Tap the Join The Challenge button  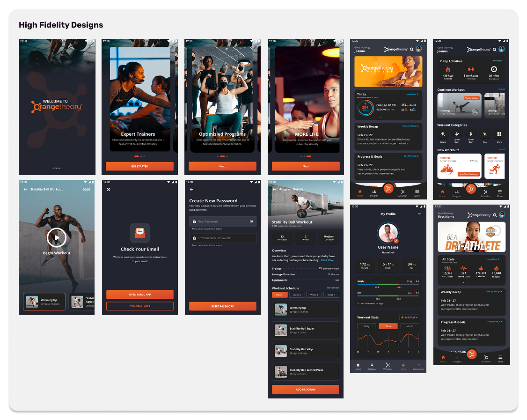[x=469, y=175]
